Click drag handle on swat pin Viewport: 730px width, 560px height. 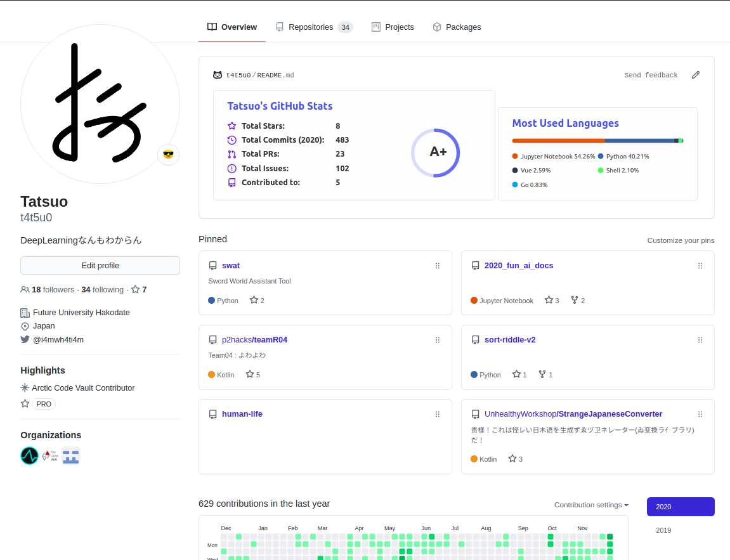(438, 266)
